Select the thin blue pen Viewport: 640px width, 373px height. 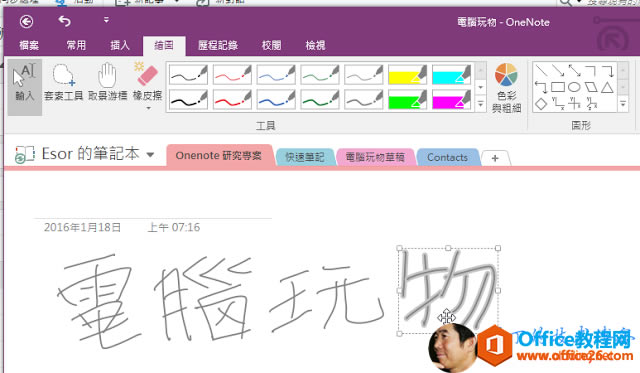click(276, 75)
